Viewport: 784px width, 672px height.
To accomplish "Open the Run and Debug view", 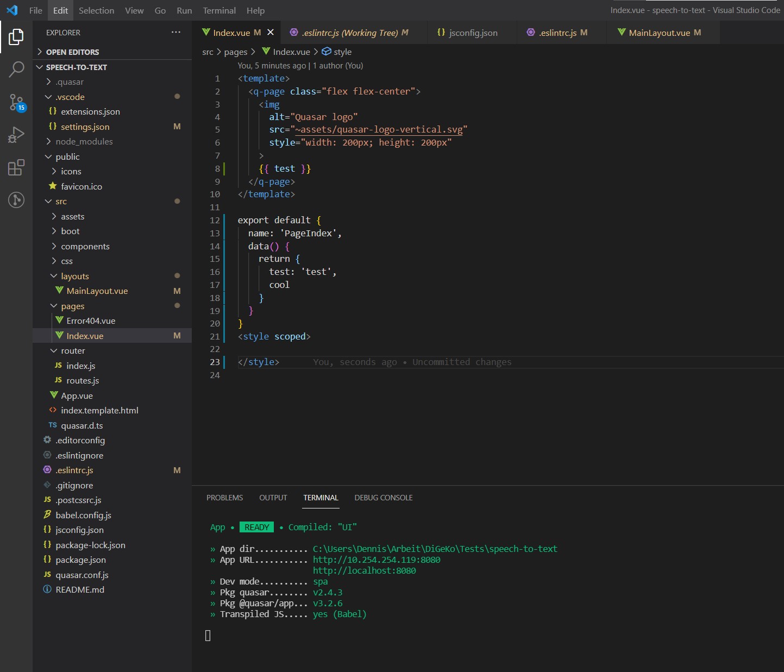I will (16, 135).
